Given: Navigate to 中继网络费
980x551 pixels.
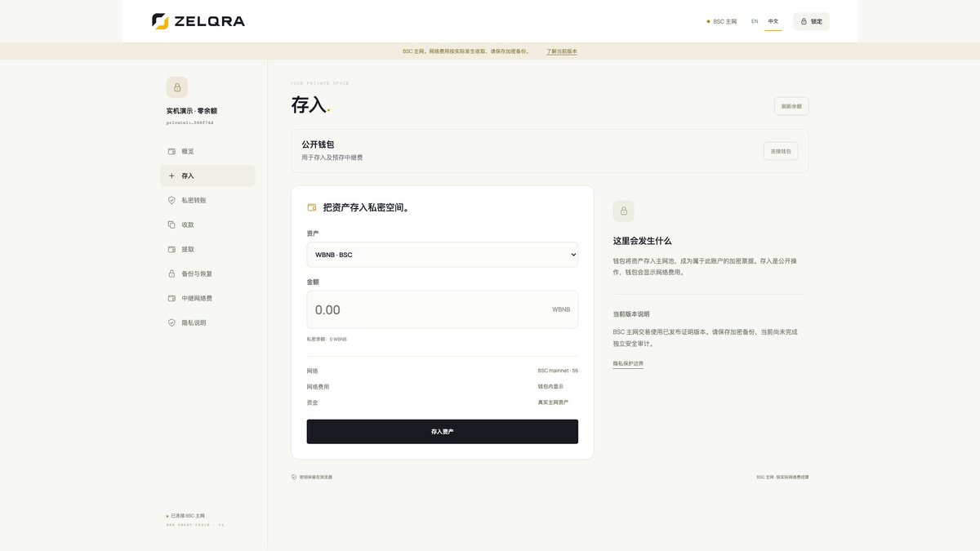Looking at the screenshot, I should (x=207, y=298).
